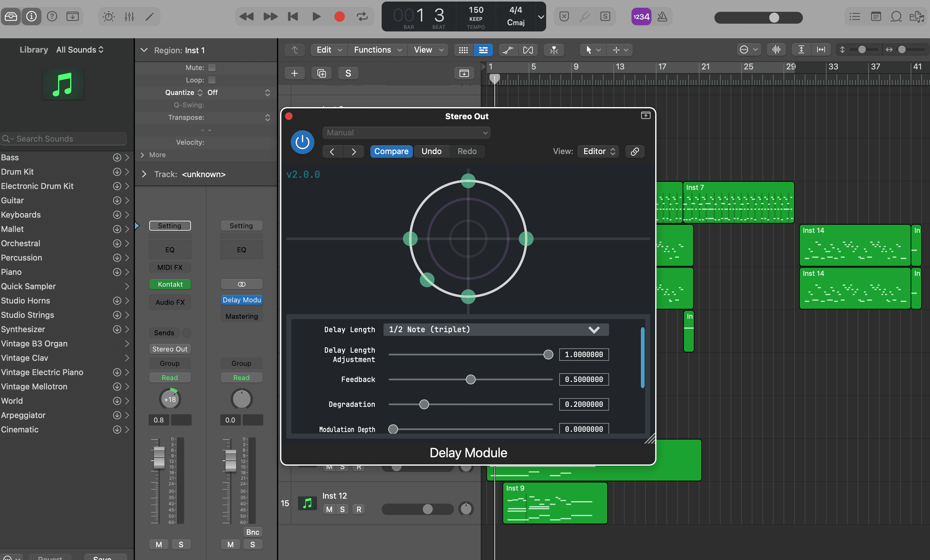Click the Rewind transport button
The height and width of the screenshot is (560, 930).
246,16
